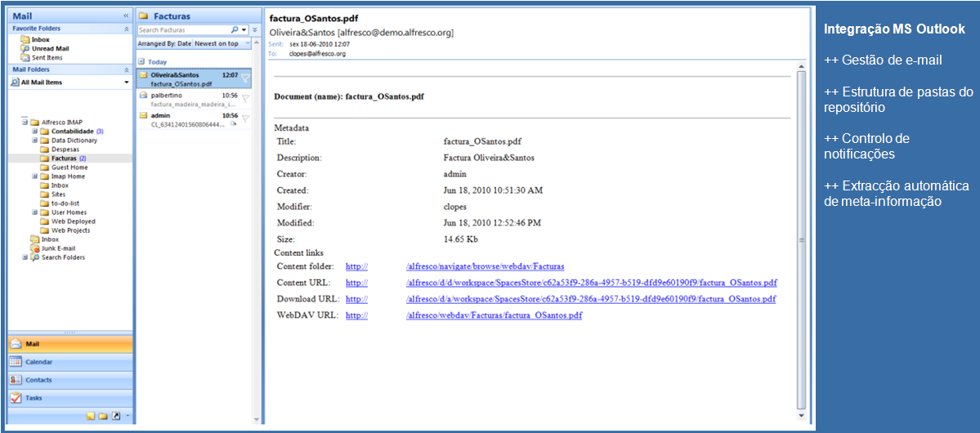Image resolution: width=980 pixels, height=433 pixels.
Task: Click the Size value 14.65 Kb
Action: (461, 239)
